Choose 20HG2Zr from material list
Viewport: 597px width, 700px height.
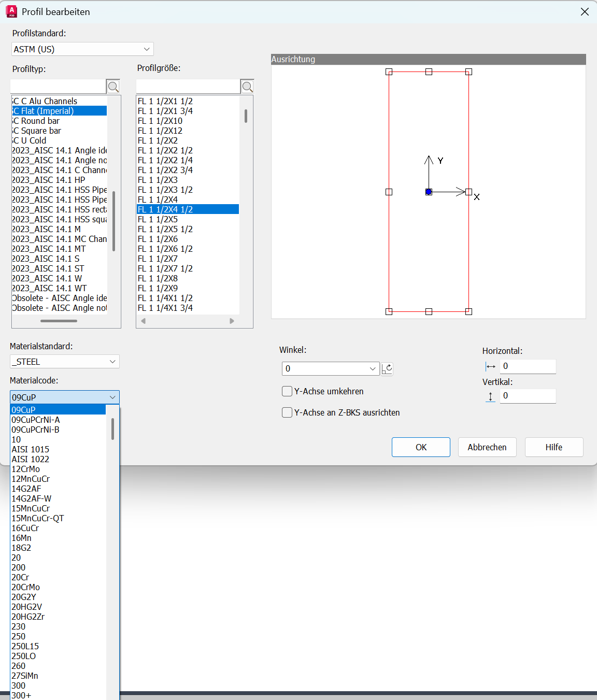coord(58,617)
